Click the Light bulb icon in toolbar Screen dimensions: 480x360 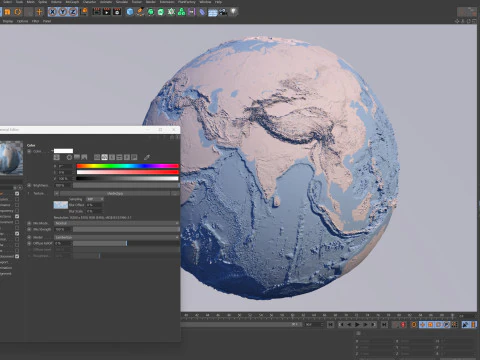tap(233, 12)
